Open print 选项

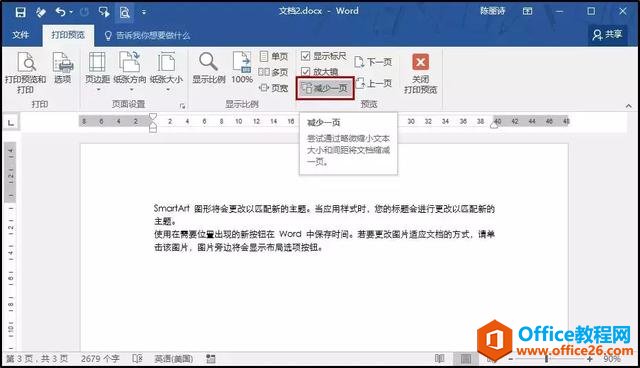62,68
